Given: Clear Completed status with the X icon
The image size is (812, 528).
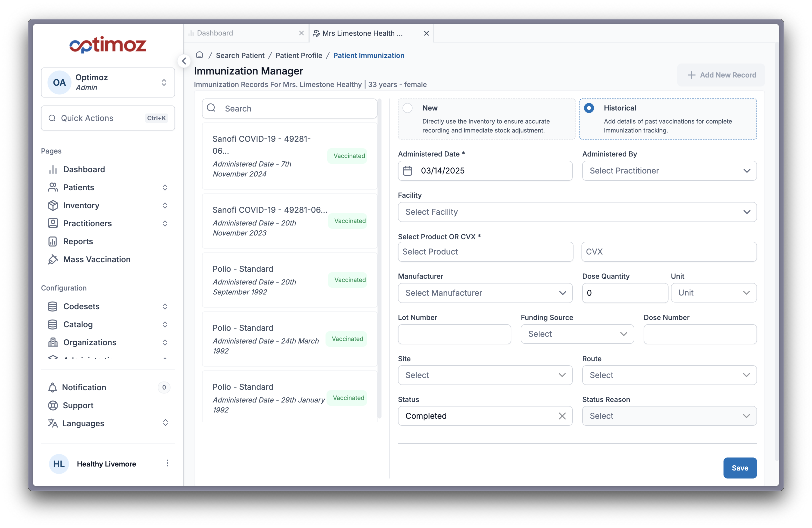Looking at the screenshot, I should (x=562, y=416).
